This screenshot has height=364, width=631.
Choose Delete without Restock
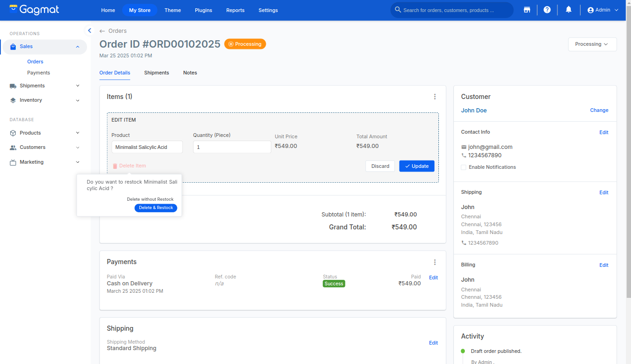pyautogui.click(x=150, y=199)
